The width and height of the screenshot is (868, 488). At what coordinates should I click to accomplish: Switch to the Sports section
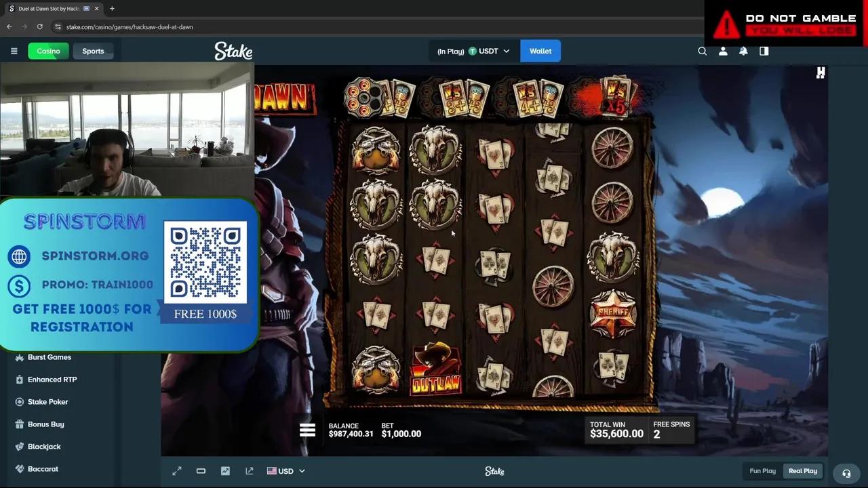click(x=93, y=51)
